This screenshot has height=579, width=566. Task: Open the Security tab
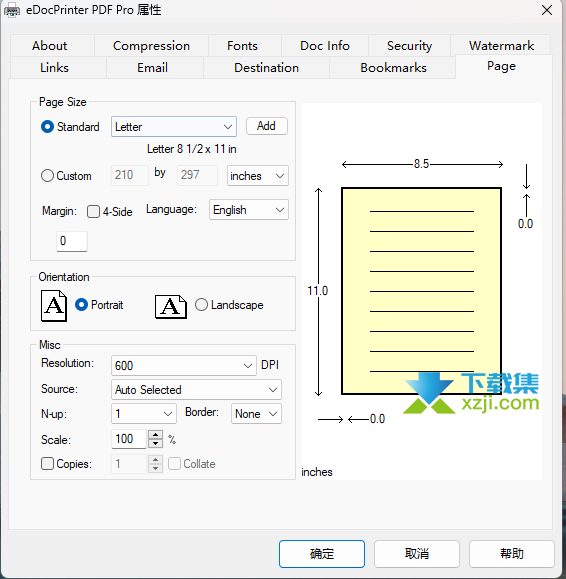point(409,46)
